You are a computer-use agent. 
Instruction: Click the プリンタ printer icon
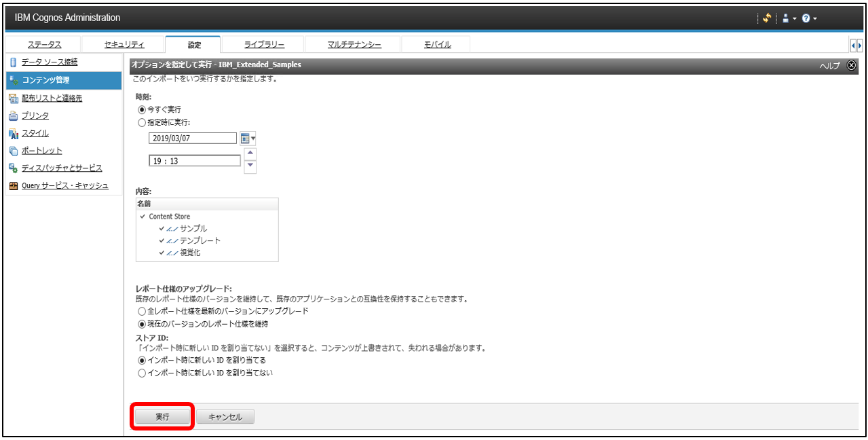[14, 116]
